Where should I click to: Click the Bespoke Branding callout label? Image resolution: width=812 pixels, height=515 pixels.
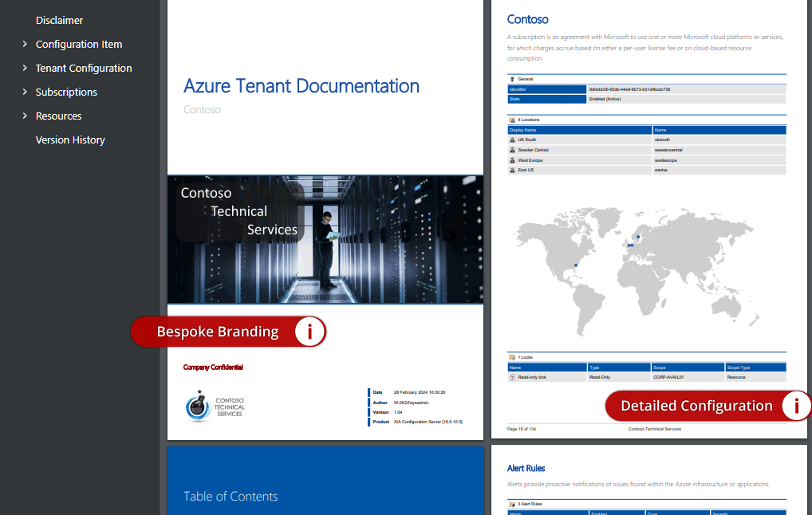[218, 332]
